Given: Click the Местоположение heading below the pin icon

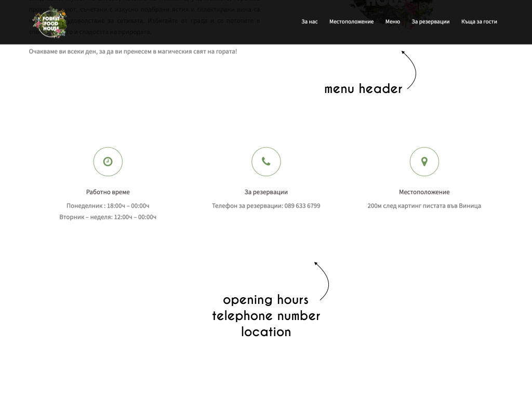Looking at the screenshot, I should pyautogui.click(x=424, y=192).
